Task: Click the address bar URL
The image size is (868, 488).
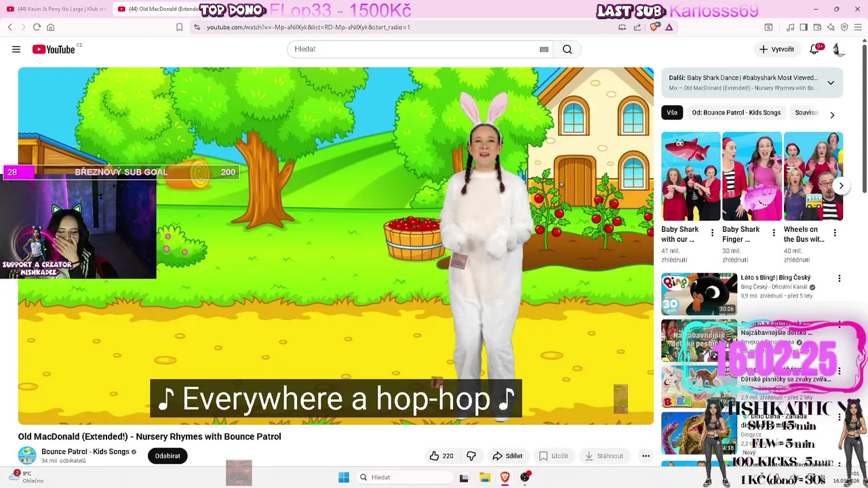Action: (309, 27)
